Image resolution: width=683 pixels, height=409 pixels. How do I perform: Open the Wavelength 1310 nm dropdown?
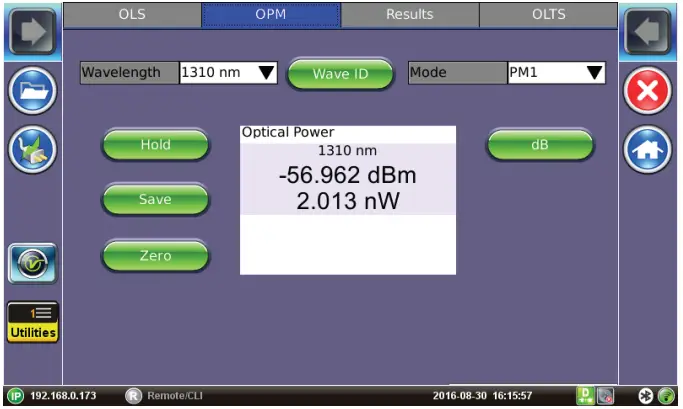click(x=228, y=72)
